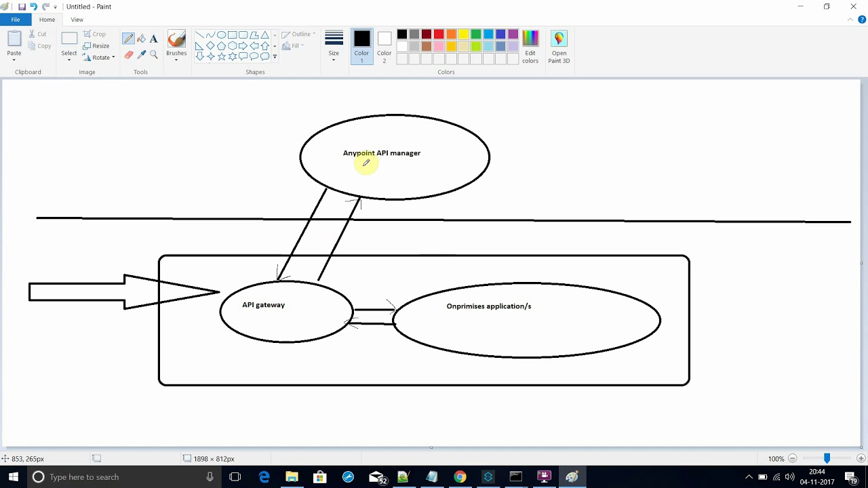Click the Windows Start button
This screenshot has height=488, width=868.
click(x=13, y=477)
